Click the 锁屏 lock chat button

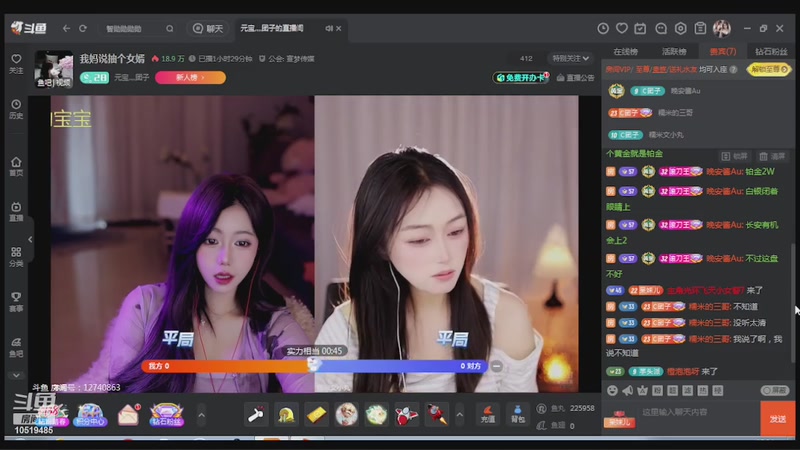click(x=735, y=156)
